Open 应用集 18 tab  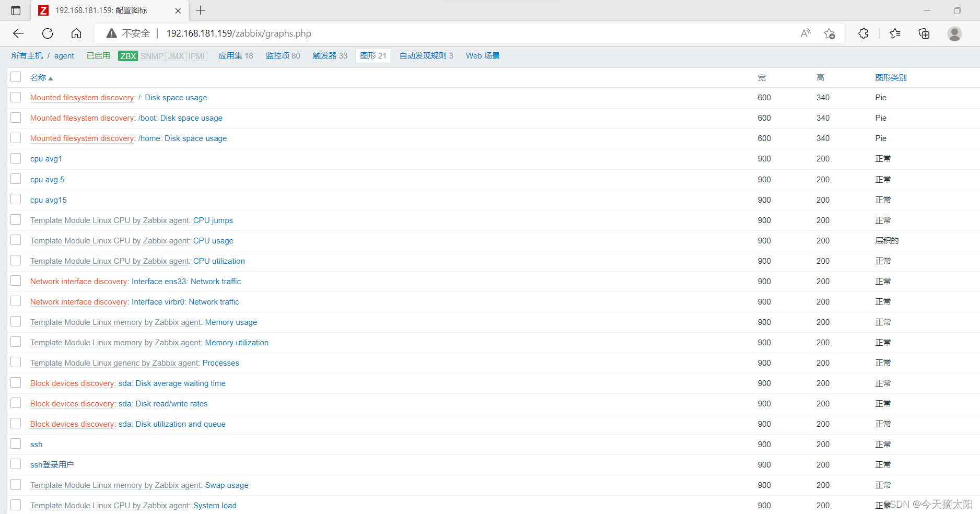pyautogui.click(x=236, y=56)
